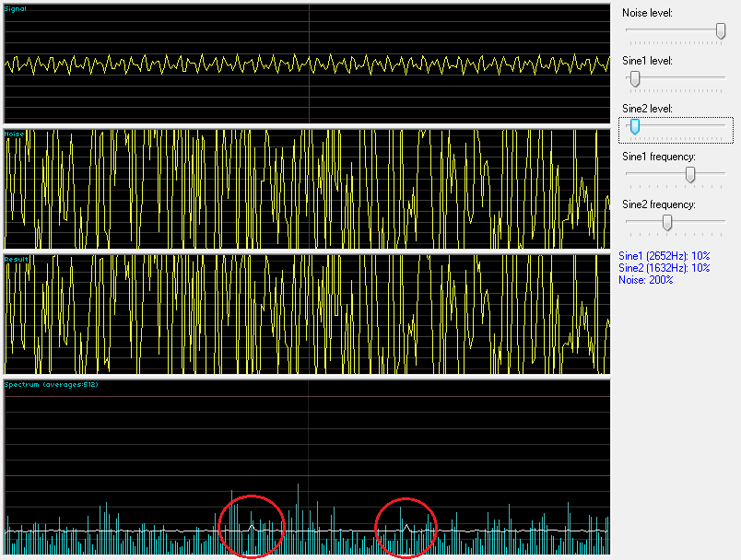Click the Result waveform display

point(307,314)
